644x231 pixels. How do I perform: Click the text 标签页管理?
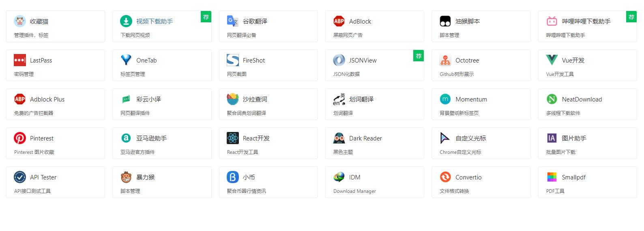point(133,74)
